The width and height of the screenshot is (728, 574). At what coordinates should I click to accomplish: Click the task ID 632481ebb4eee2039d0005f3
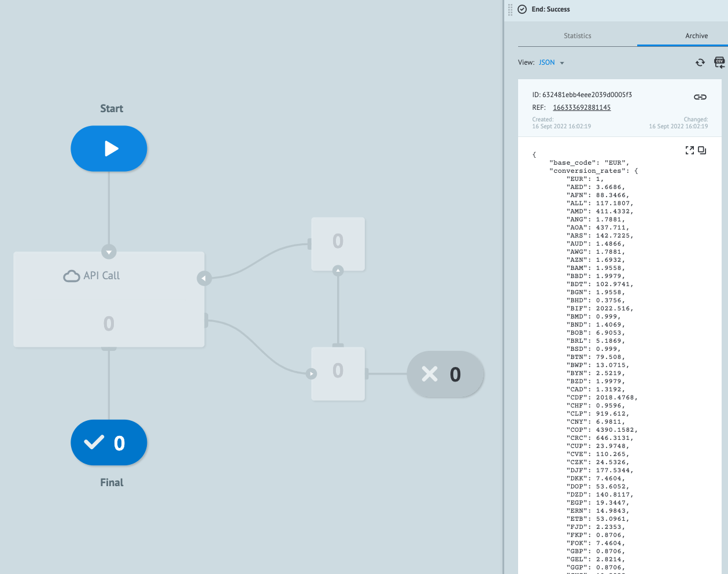click(581, 95)
